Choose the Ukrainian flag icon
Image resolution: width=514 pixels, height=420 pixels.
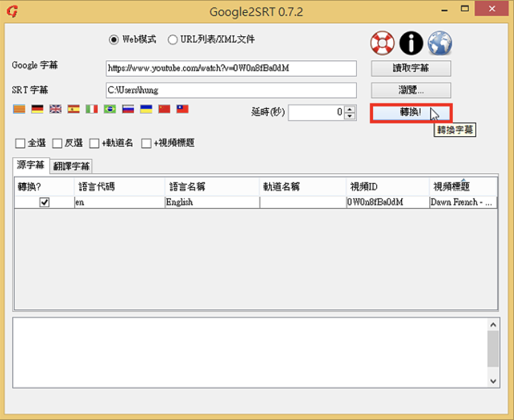[146, 109]
